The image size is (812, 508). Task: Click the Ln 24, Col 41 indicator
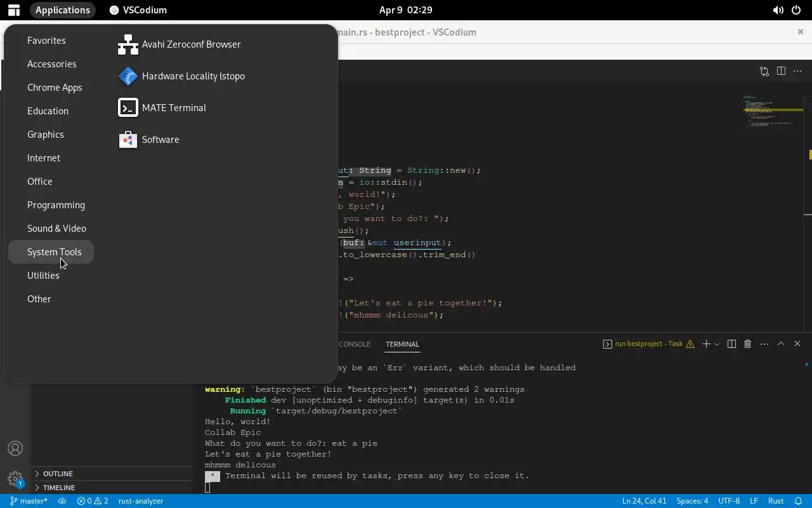(644, 501)
